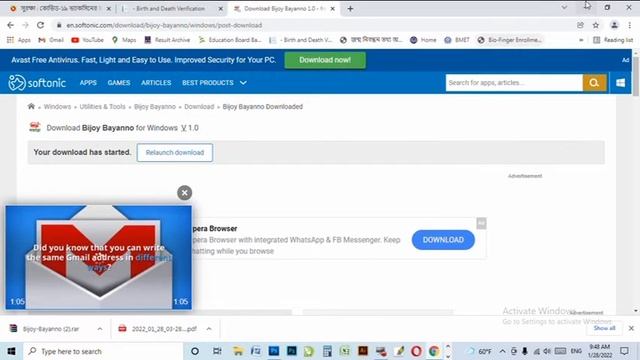Click the address bar URL

coord(164,25)
